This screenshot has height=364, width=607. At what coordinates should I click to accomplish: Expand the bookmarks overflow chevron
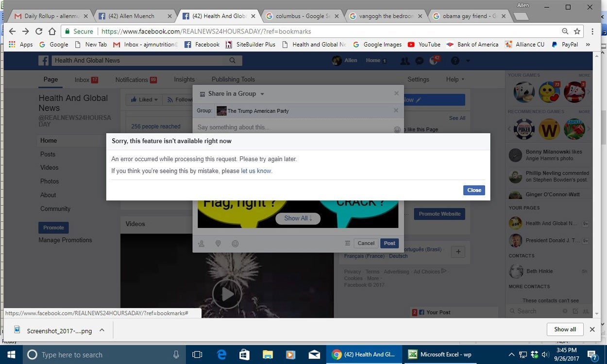click(x=588, y=44)
